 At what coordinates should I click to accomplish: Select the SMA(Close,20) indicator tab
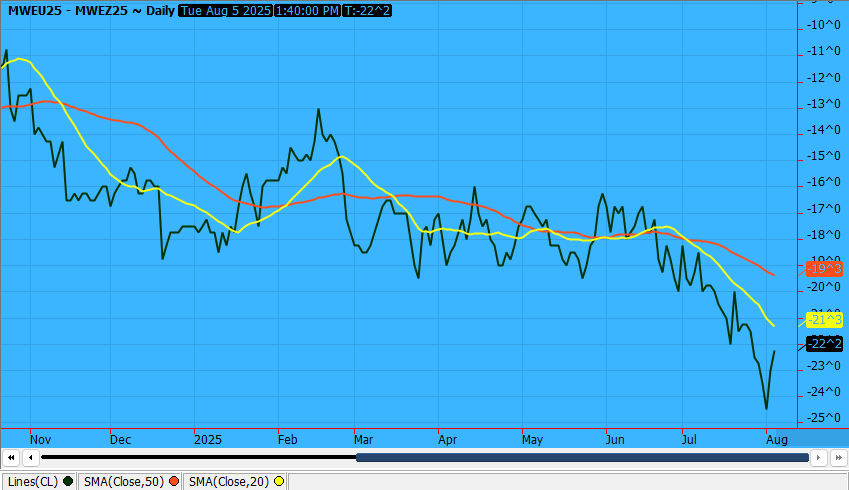(230, 481)
